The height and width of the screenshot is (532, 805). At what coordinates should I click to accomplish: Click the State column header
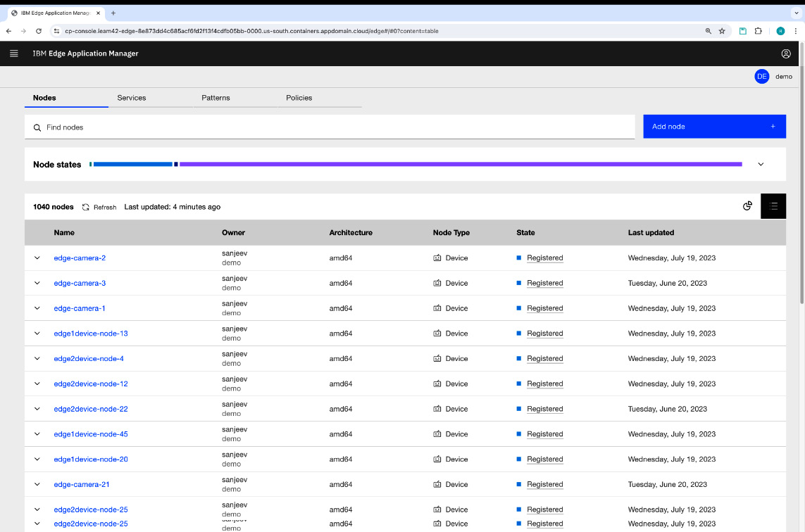click(x=525, y=232)
